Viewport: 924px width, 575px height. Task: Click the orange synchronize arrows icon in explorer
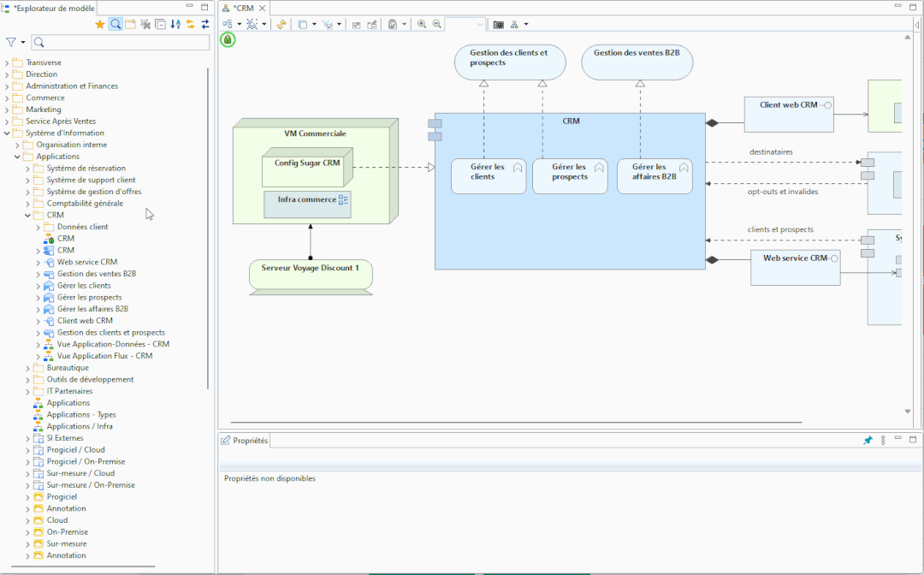pos(190,24)
